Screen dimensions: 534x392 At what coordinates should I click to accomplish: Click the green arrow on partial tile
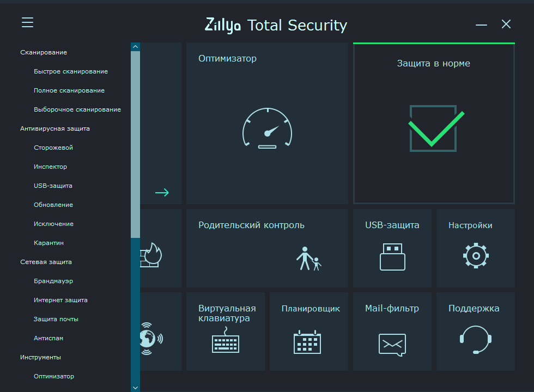tap(162, 193)
